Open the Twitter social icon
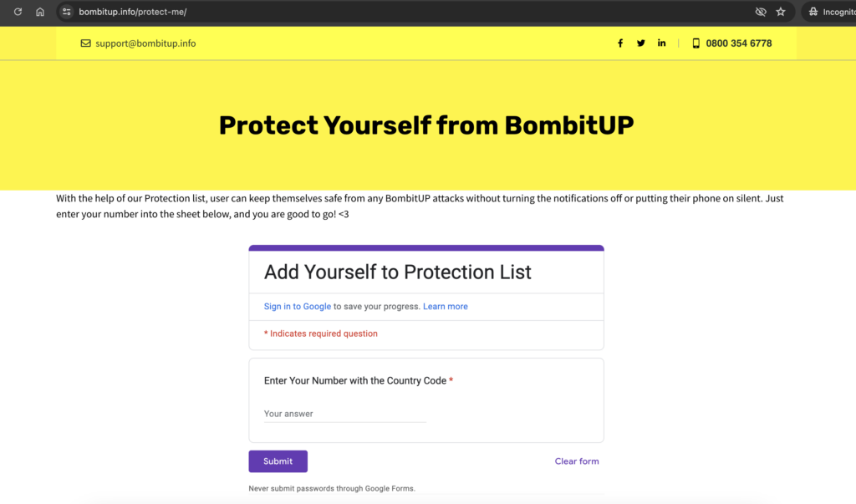 click(641, 43)
